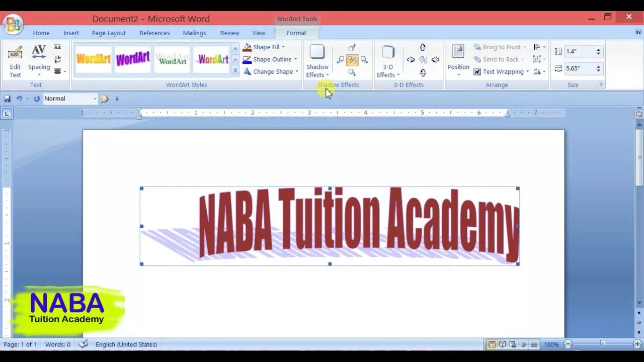Open the Text Wrapping menu
Image resolution: width=644 pixels, height=362 pixels.
[x=501, y=72]
